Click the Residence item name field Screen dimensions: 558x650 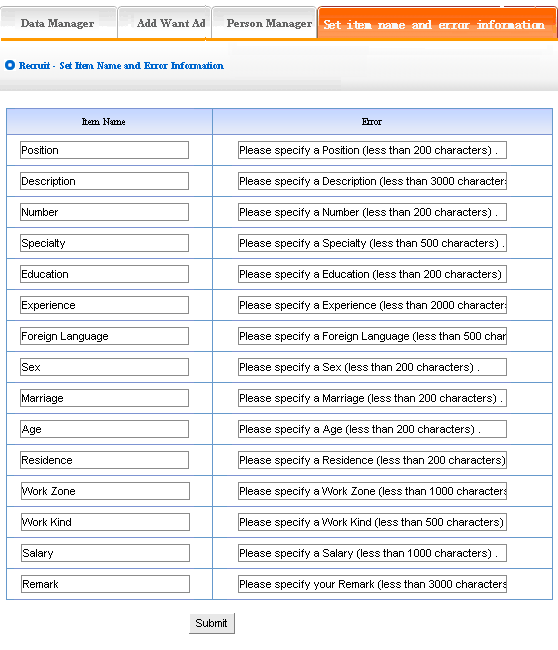[x=104, y=460]
